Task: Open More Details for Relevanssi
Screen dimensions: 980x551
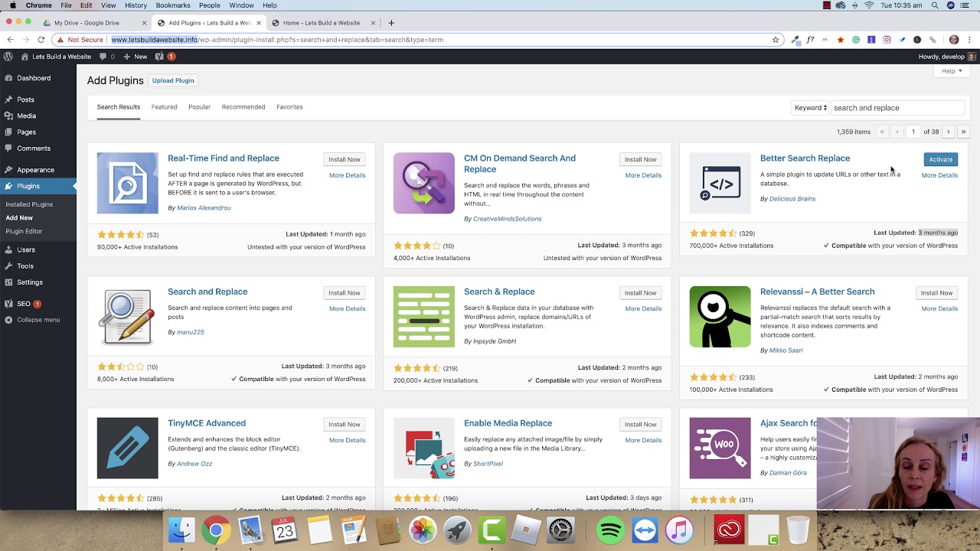Action: tap(939, 308)
